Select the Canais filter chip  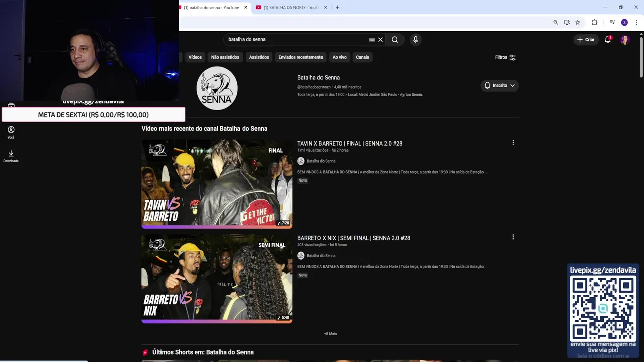click(362, 57)
